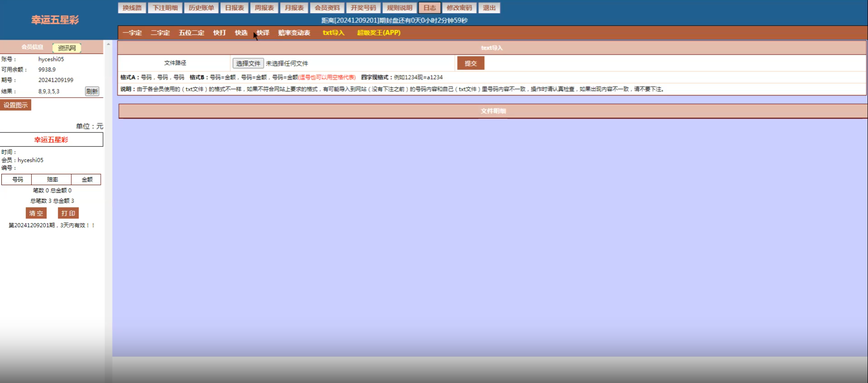868x383 pixels.
Task: Click the 设置图示 button
Action: point(16,105)
